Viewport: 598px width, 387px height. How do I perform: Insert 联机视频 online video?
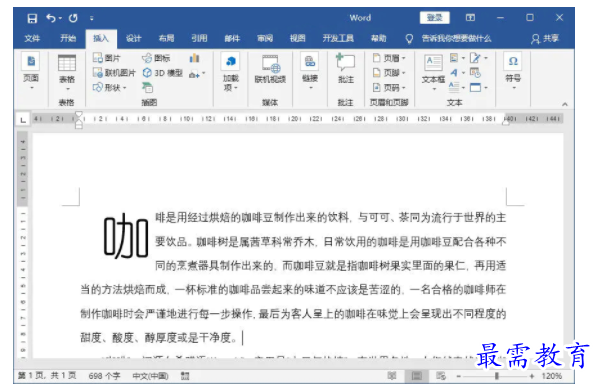coord(270,69)
